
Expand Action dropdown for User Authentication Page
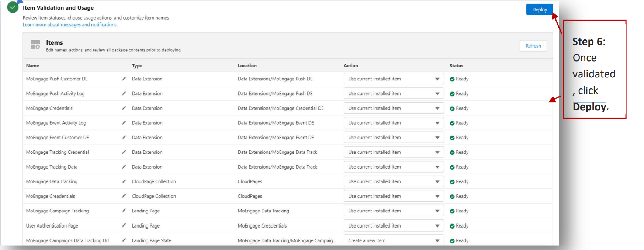(394, 226)
